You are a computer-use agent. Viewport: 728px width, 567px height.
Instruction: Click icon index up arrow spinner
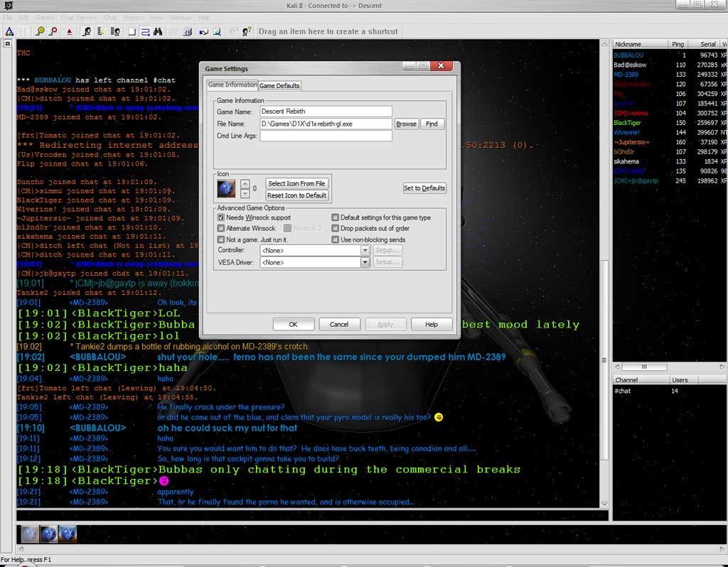(x=245, y=184)
